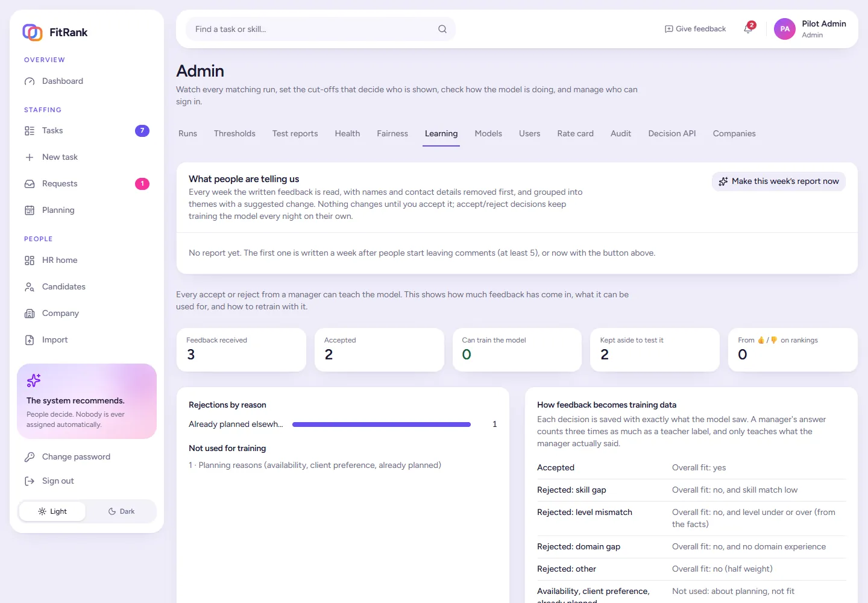Open the Runs tab
This screenshot has height=603, width=868.
(x=188, y=134)
